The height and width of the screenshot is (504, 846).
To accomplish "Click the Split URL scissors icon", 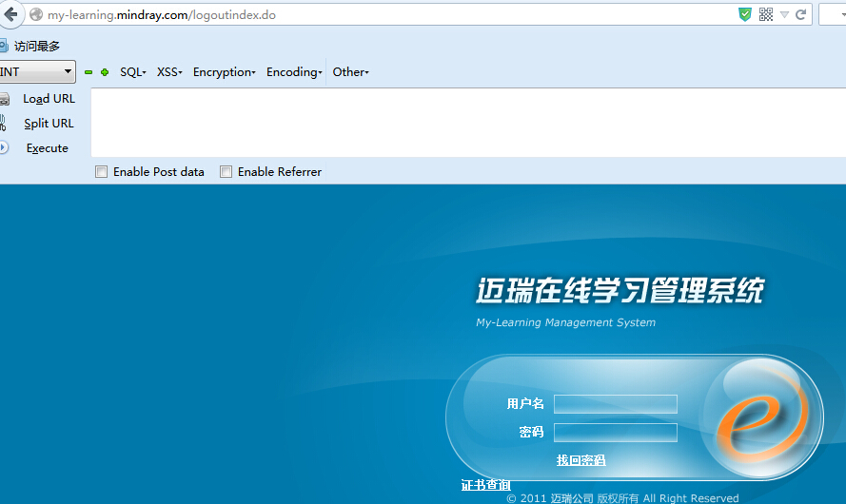I will click(3, 123).
